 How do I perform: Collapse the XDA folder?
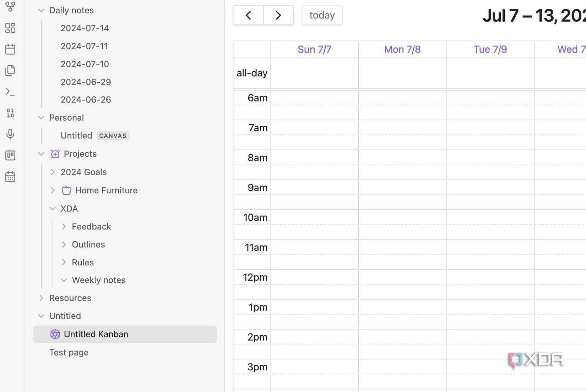(53, 209)
